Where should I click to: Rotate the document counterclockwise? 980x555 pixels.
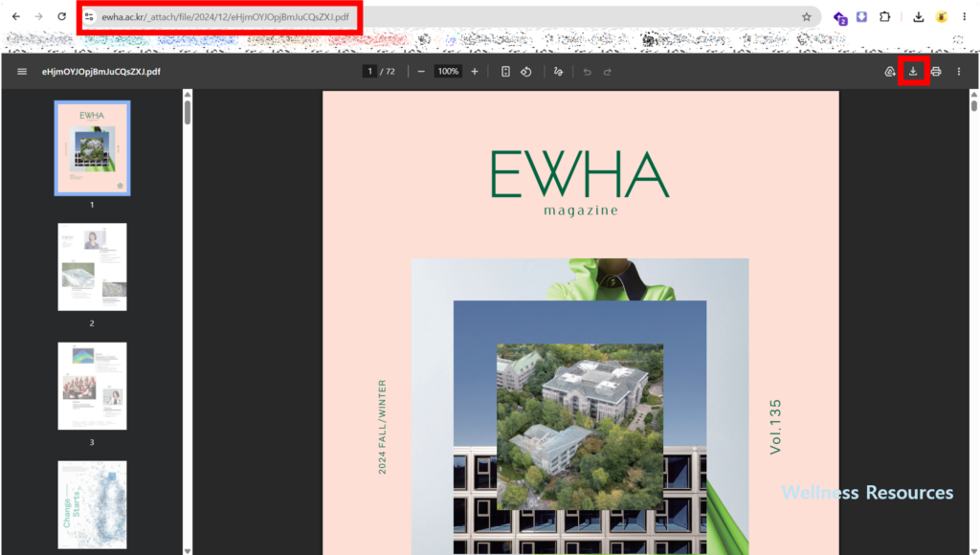tap(526, 71)
